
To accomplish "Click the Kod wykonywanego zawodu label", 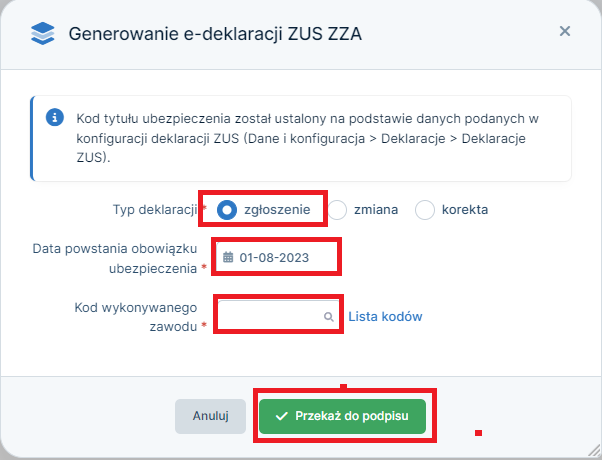I will coord(137,317).
